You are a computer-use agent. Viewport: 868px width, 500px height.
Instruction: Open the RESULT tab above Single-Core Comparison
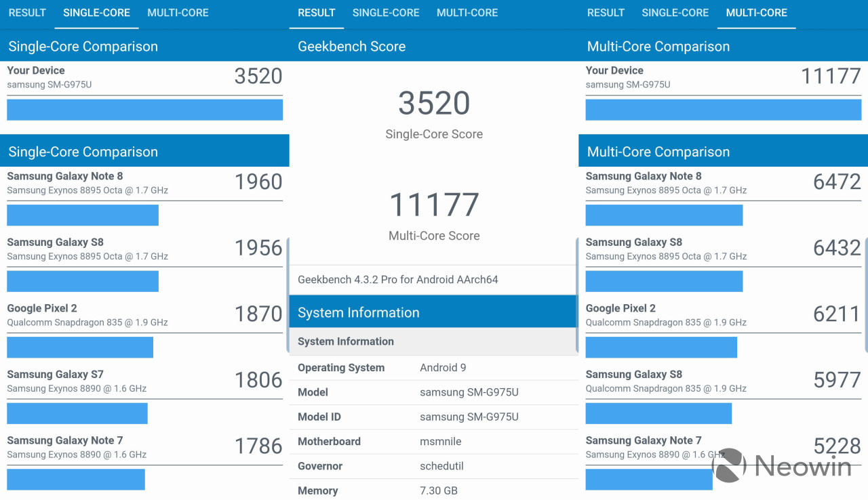[27, 13]
